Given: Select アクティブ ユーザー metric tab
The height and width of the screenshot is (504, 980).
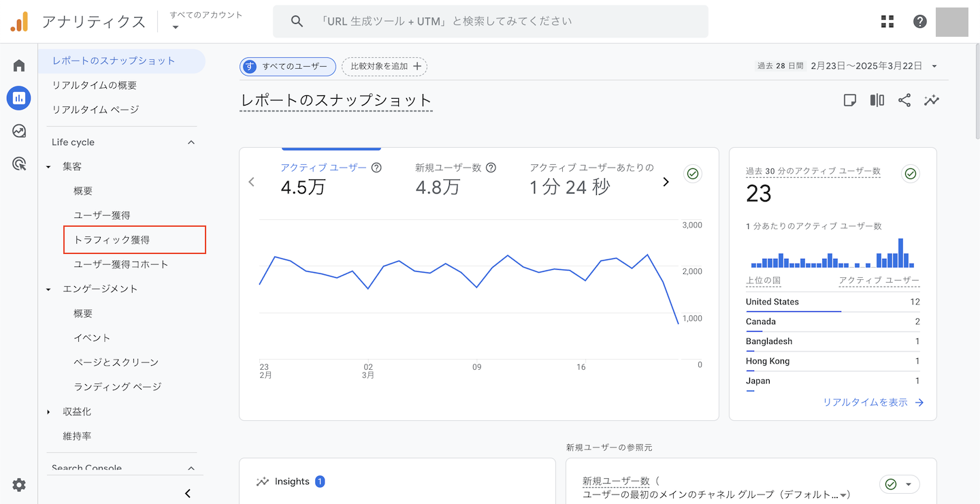Looking at the screenshot, I should click(x=331, y=180).
